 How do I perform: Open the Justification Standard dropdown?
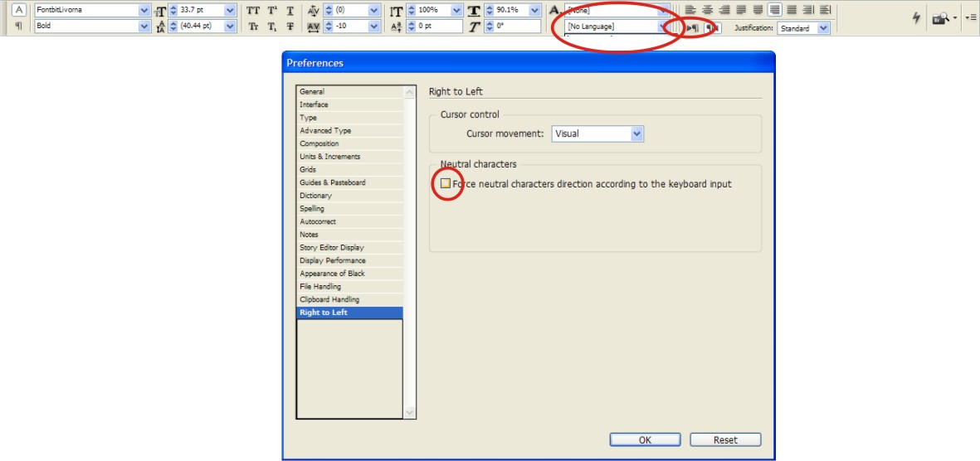[x=824, y=28]
